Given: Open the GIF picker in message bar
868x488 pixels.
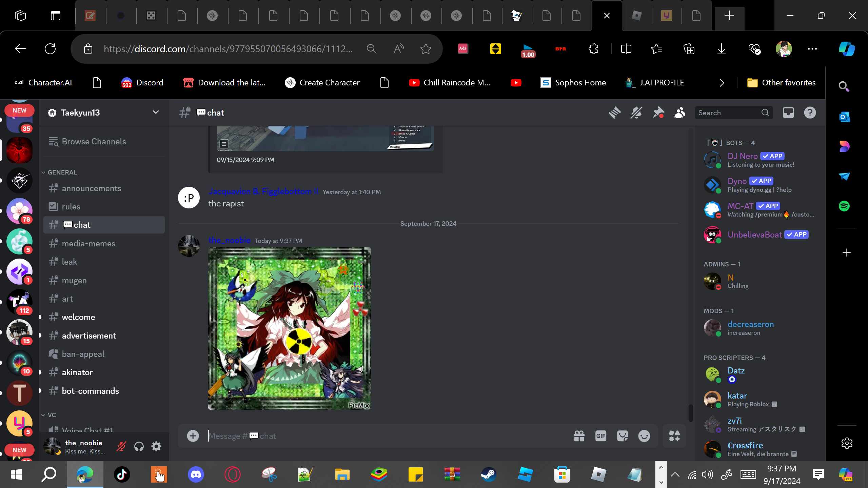Looking at the screenshot, I should pos(600,436).
